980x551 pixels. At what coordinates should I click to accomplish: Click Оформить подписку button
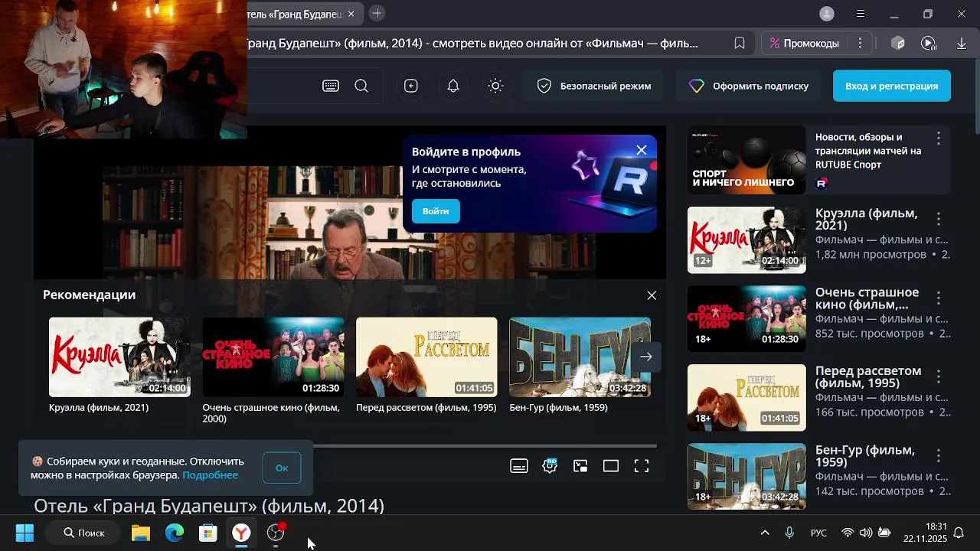point(749,86)
